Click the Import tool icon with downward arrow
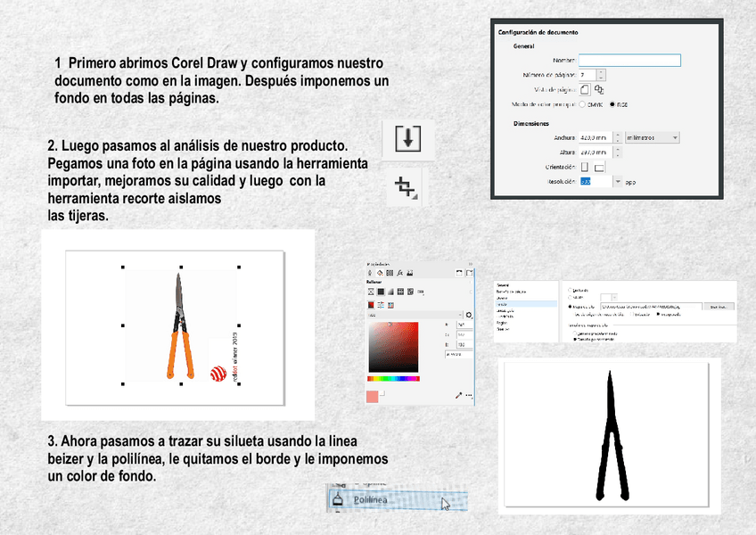756x535 pixels. 408,139
